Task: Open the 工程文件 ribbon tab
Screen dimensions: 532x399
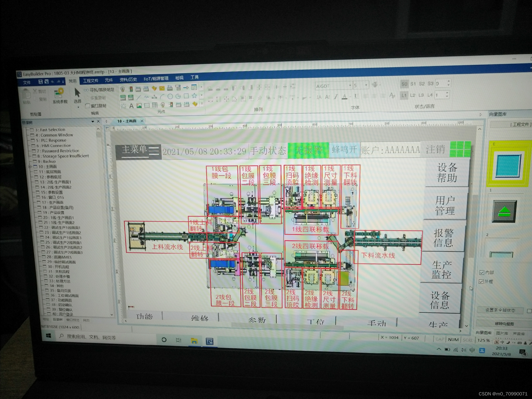Action: [91, 81]
